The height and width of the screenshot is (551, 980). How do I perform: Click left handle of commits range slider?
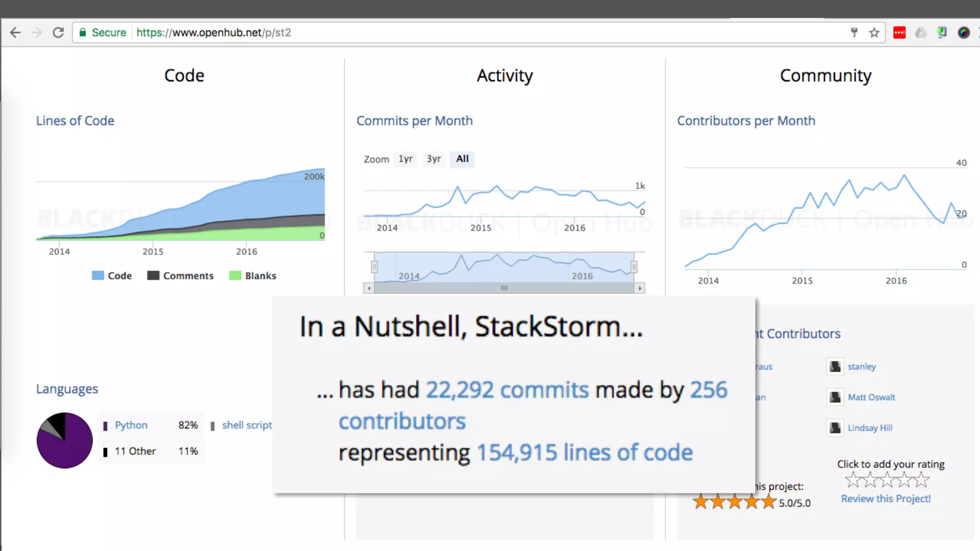pyautogui.click(x=374, y=266)
